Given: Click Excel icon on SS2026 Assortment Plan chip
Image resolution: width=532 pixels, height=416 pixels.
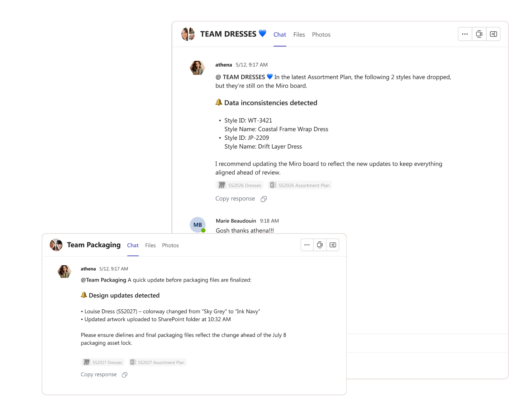Looking at the screenshot, I should pos(273,185).
